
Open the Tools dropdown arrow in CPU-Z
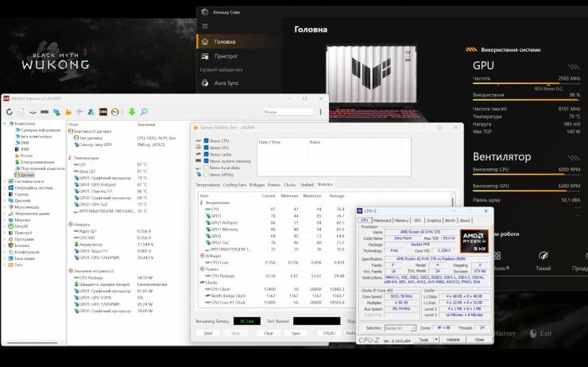pos(437,339)
